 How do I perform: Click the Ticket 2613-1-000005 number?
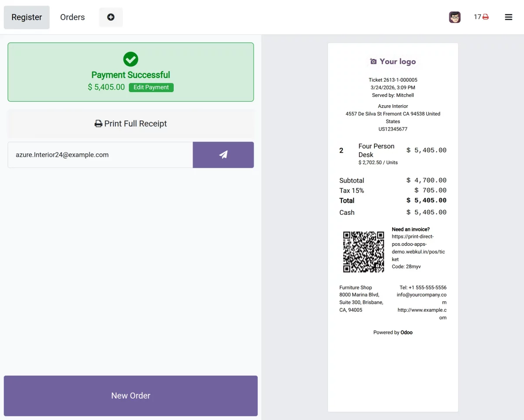(393, 80)
